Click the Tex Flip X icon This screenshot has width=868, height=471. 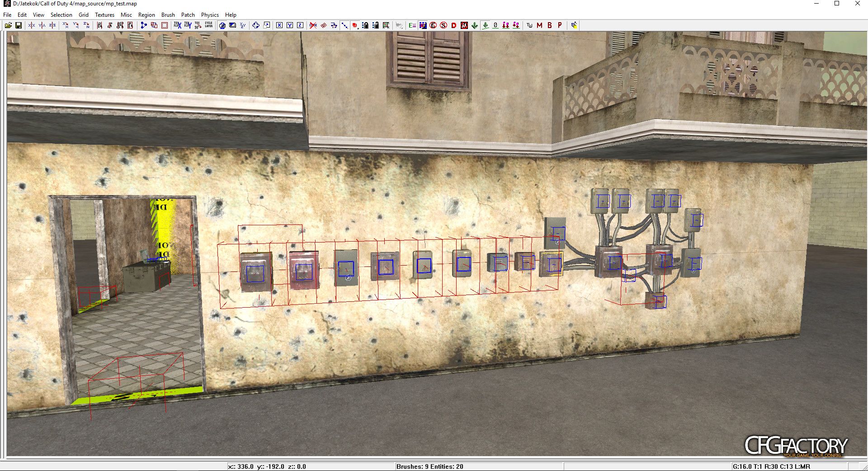pyautogui.click(x=177, y=25)
